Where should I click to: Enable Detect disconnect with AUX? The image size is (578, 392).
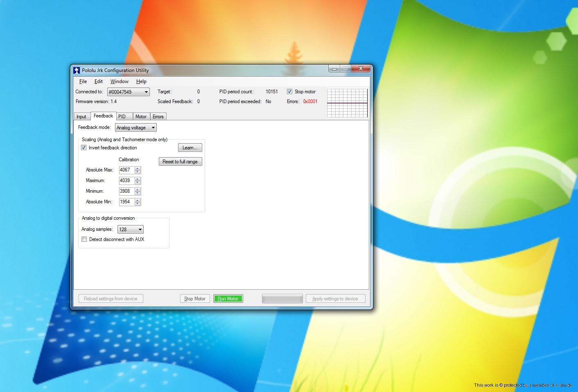[84, 239]
